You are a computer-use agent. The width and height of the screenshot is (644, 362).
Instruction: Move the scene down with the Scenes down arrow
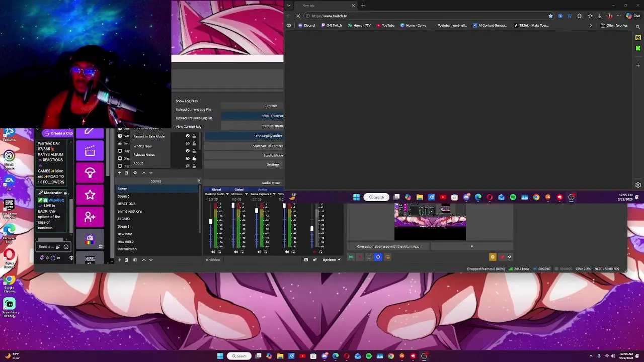[151, 260]
